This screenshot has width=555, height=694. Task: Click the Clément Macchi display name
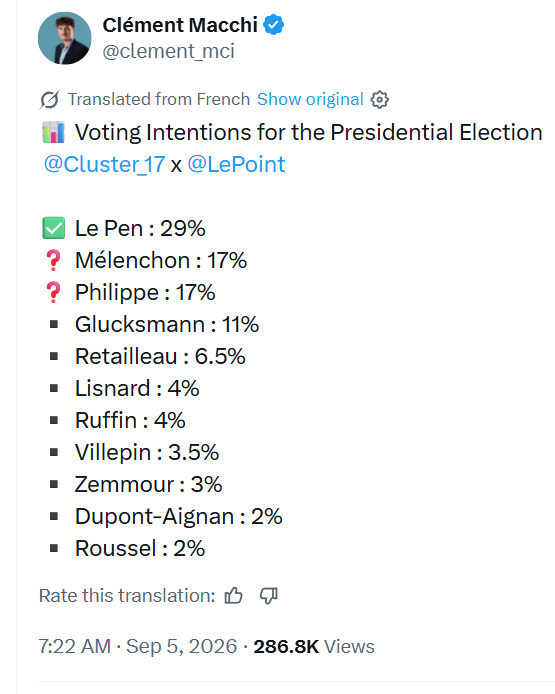click(x=180, y=25)
